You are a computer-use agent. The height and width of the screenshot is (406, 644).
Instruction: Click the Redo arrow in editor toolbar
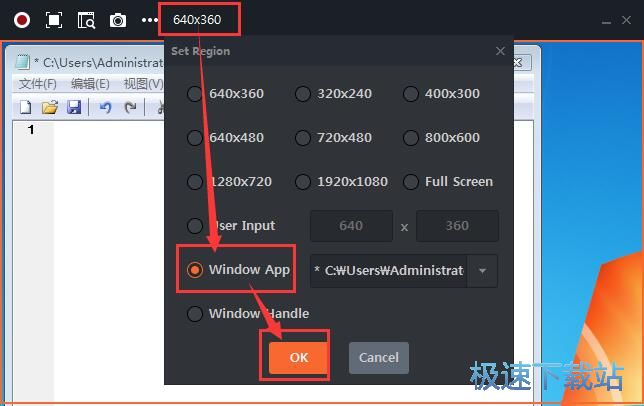(130, 108)
